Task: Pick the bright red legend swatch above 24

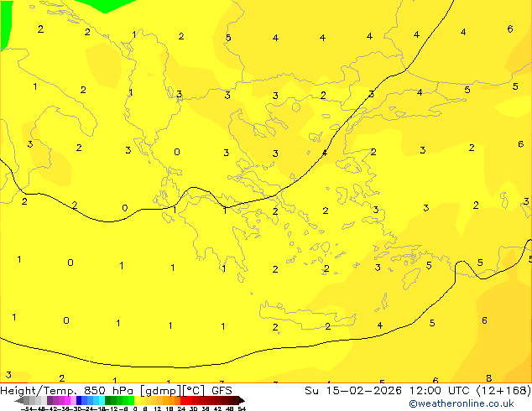Action: coord(183,400)
